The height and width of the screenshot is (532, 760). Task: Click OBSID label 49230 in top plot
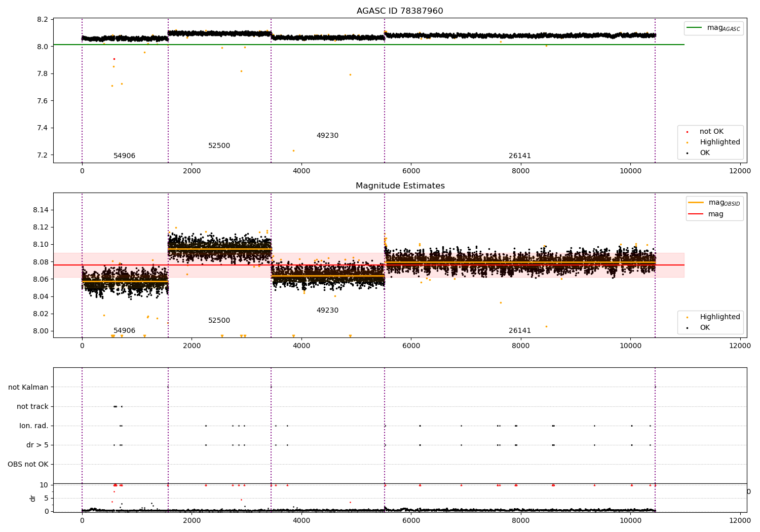click(x=327, y=136)
